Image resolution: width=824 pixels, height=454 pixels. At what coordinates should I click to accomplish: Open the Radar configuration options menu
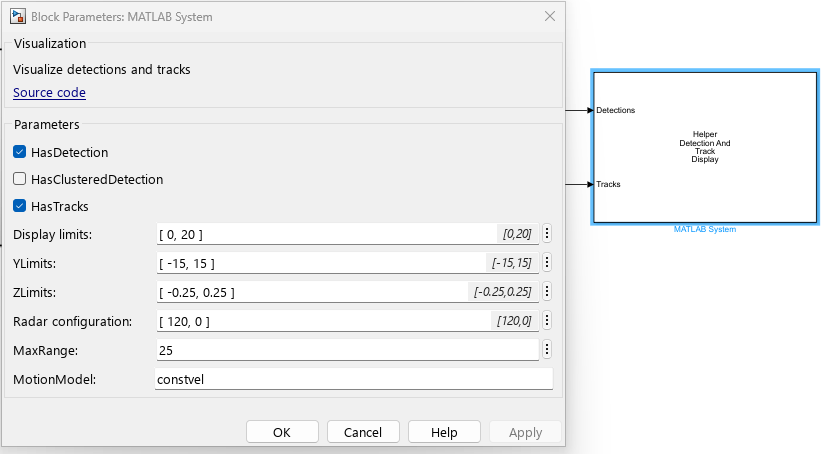click(547, 321)
